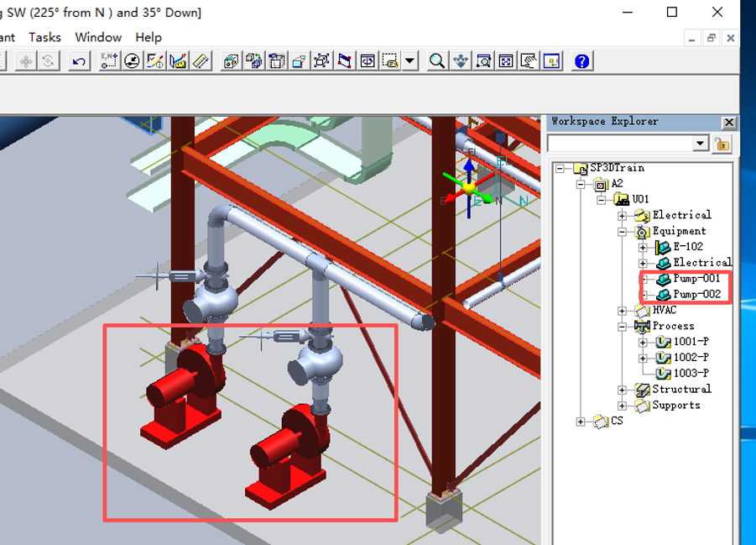Open the Workspace Explorer filter combo dropdown
Image resolution: width=756 pixels, height=545 pixels.
coord(700,144)
